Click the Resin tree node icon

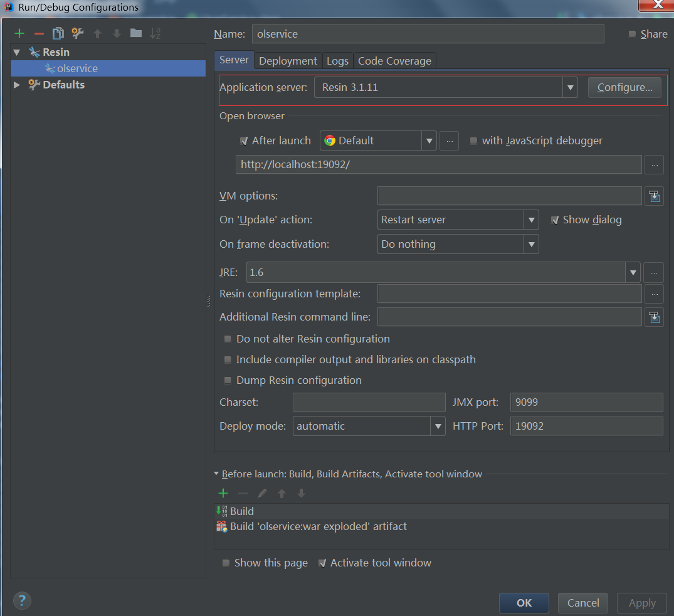pos(34,53)
